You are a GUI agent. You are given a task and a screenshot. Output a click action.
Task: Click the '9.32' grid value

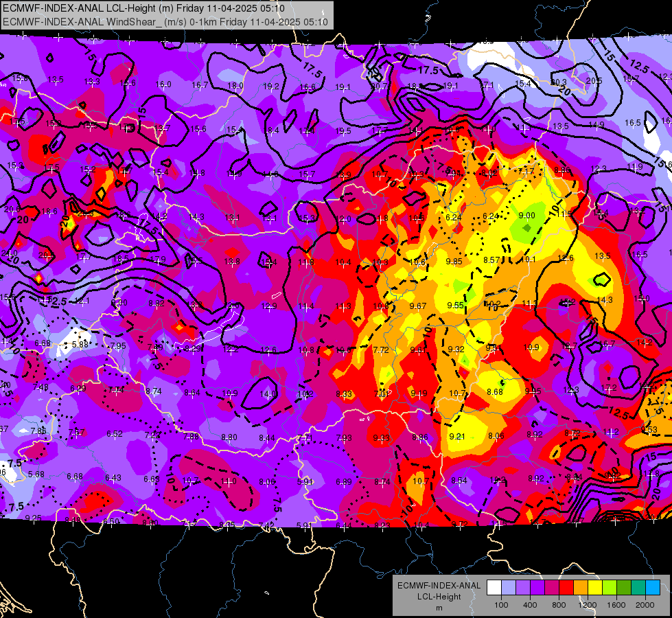pos(456,350)
